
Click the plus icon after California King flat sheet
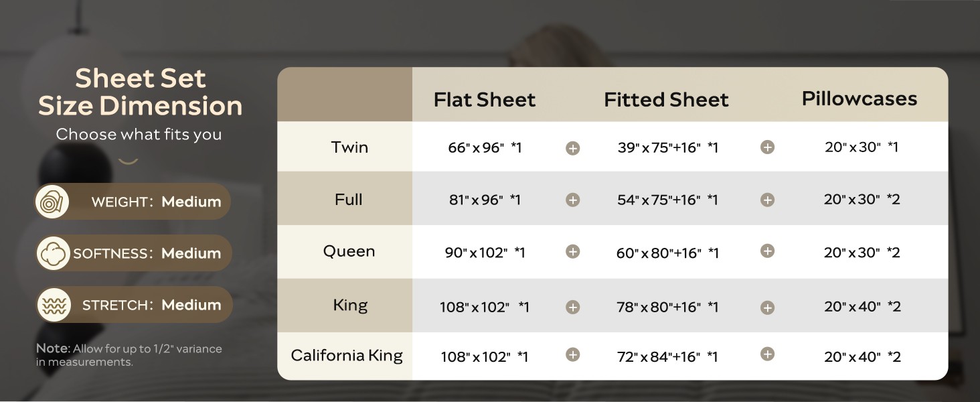coord(572,354)
